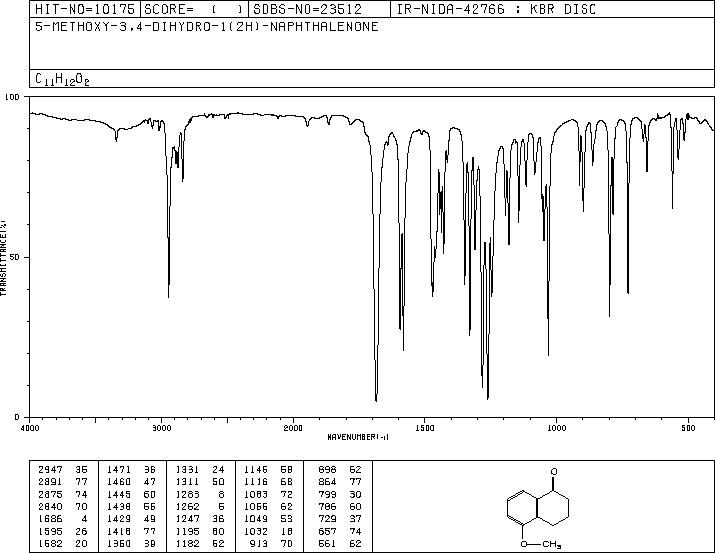Click transmittance 30 beside 799
Viewport: 715px width, 553px height.
coord(355,494)
